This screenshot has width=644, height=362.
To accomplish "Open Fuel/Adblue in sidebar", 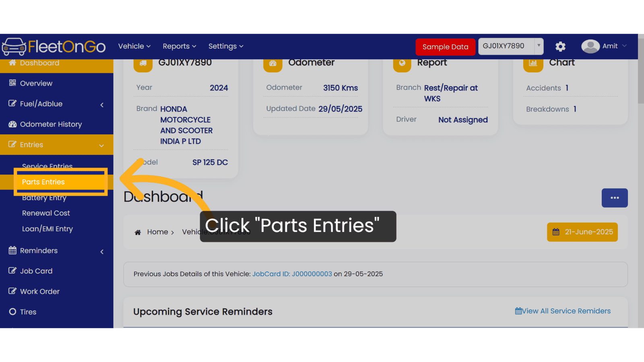I will click(56, 104).
